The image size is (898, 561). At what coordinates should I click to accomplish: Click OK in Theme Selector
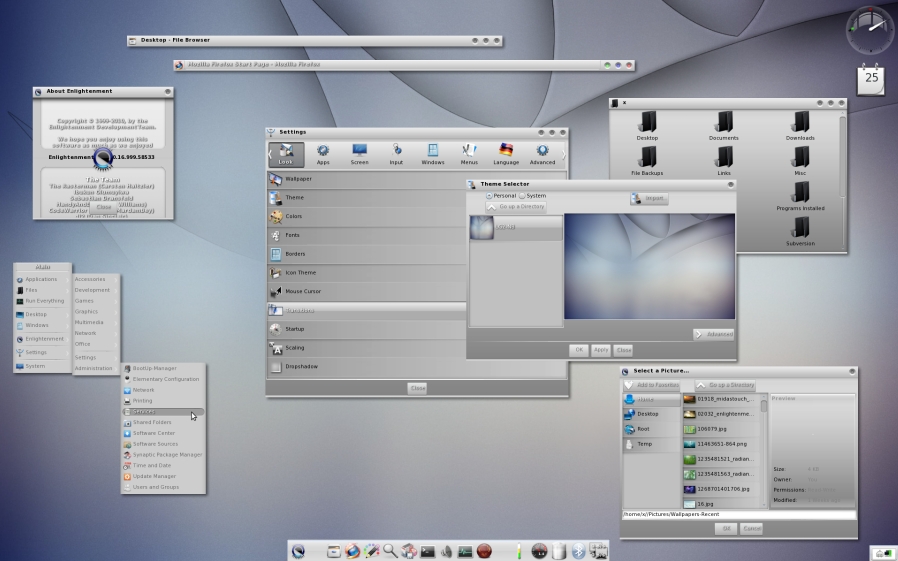click(x=578, y=350)
